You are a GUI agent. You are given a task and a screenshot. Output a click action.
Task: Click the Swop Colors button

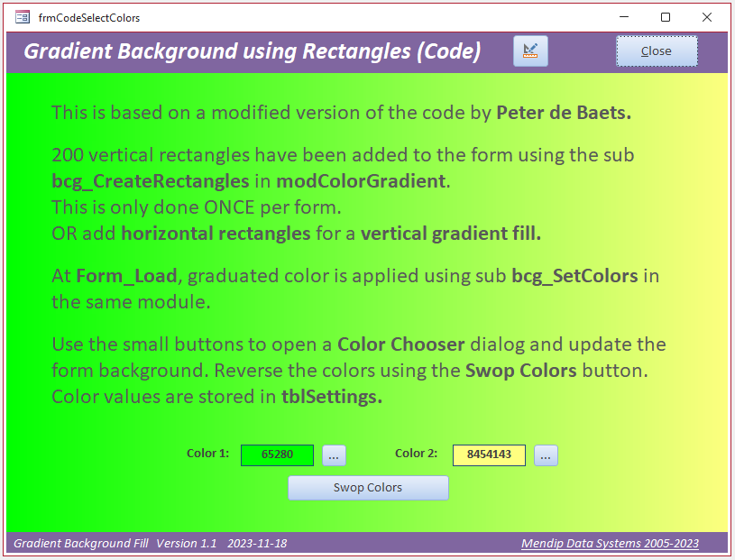tap(368, 488)
